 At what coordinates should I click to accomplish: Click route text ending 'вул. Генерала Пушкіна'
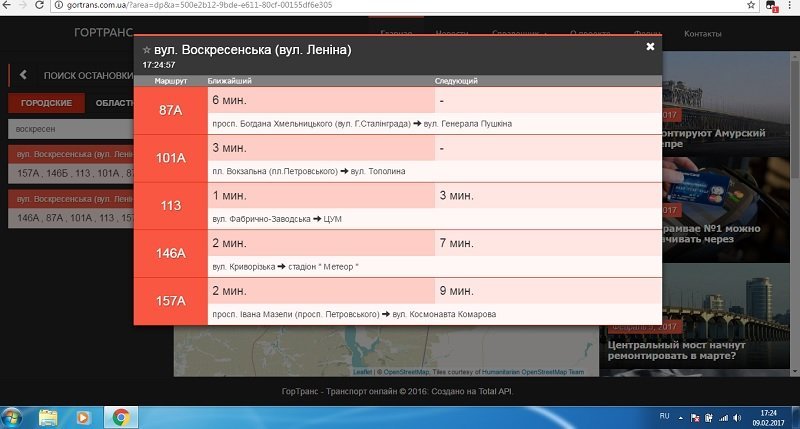pyautogui.click(x=362, y=124)
